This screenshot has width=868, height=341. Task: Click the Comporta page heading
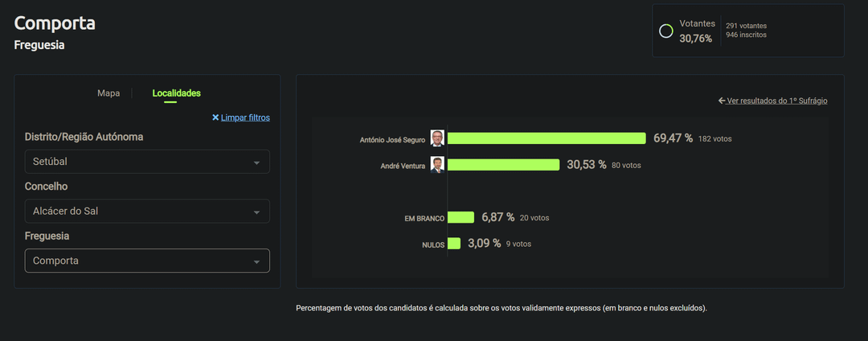pyautogui.click(x=55, y=23)
